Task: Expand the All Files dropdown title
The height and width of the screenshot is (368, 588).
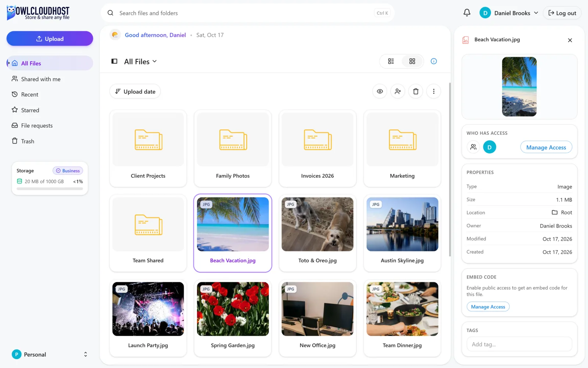Action: pyautogui.click(x=140, y=61)
